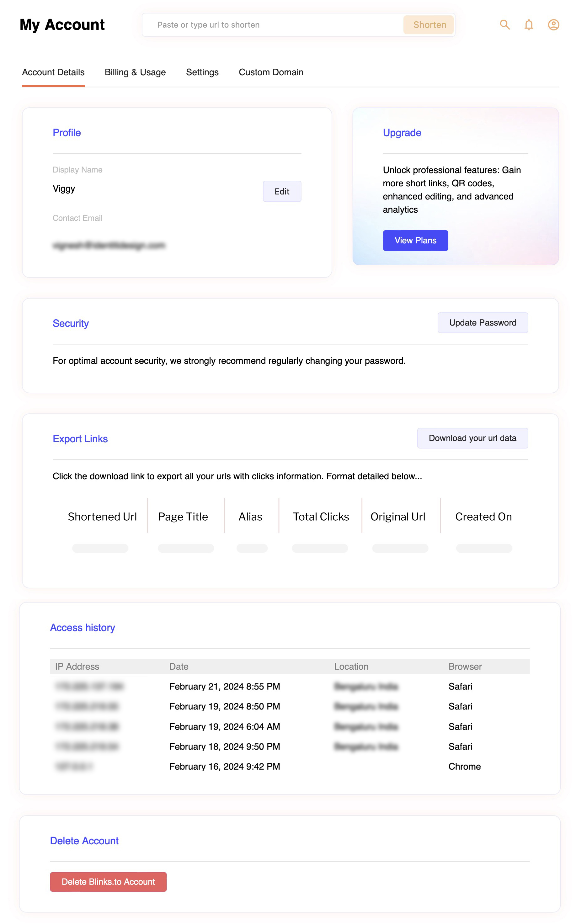Click the Shorten button
This screenshot has height=924, width=576.
(429, 25)
